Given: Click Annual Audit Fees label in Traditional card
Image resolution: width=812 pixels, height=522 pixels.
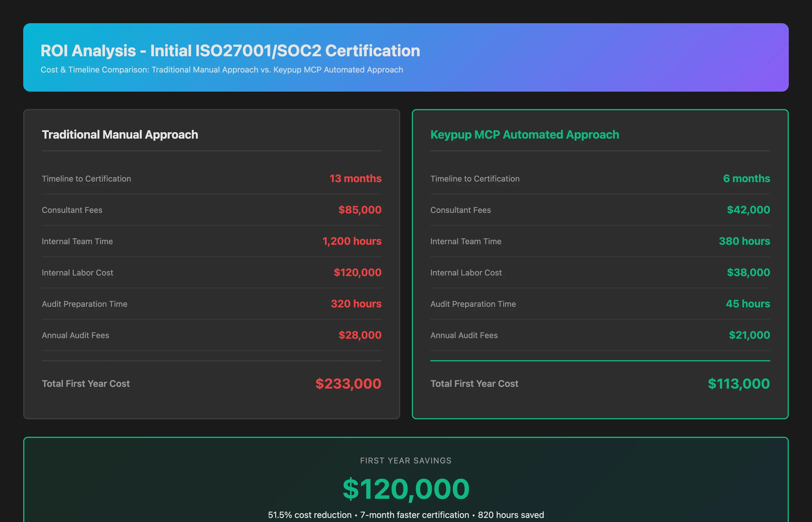Looking at the screenshot, I should (75, 336).
